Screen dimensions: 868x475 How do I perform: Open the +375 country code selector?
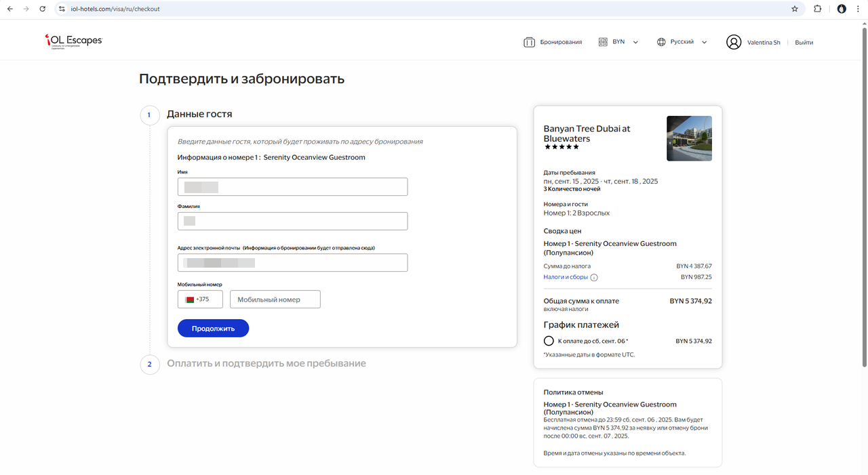pyautogui.click(x=200, y=300)
